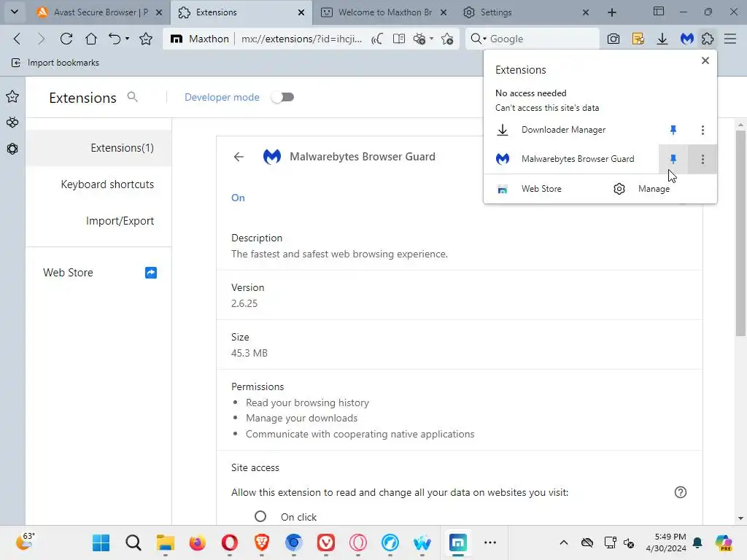The width and height of the screenshot is (747, 560).
Task: Open the Windows Start menu
Action: (101, 542)
